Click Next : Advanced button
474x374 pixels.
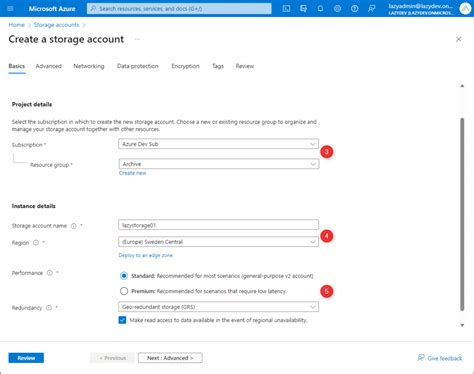click(x=170, y=358)
